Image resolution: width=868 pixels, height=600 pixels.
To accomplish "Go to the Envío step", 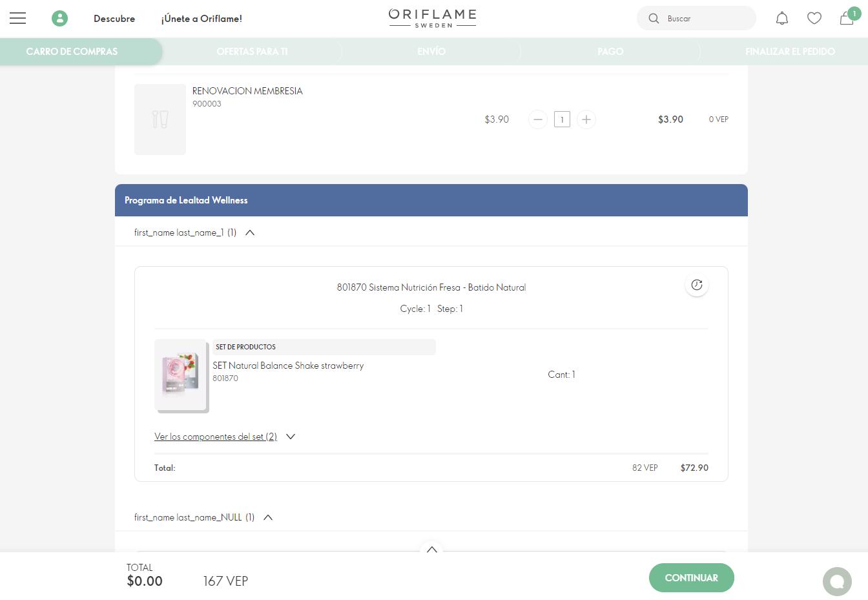I will 431,52.
